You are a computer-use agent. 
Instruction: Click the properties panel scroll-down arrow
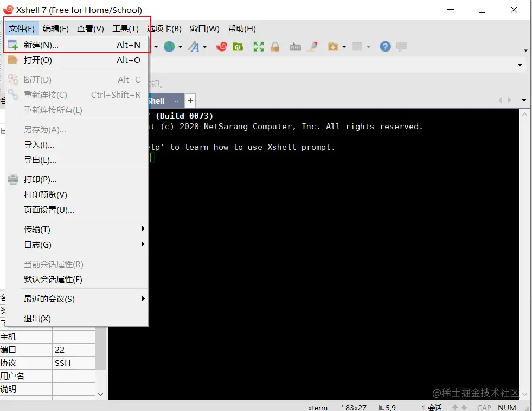[100, 394]
